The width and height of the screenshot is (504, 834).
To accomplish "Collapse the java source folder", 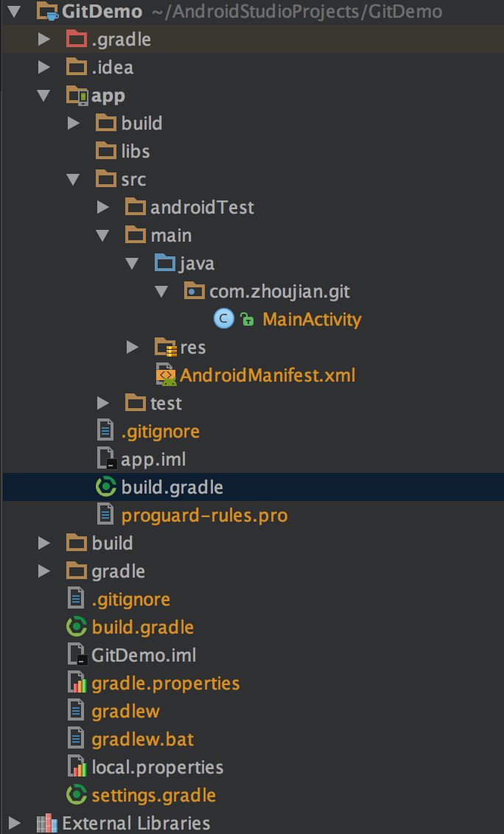I will [x=133, y=263].
